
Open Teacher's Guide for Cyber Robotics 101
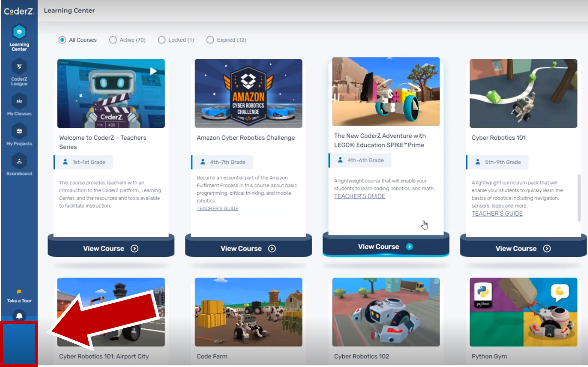(497, 213)
